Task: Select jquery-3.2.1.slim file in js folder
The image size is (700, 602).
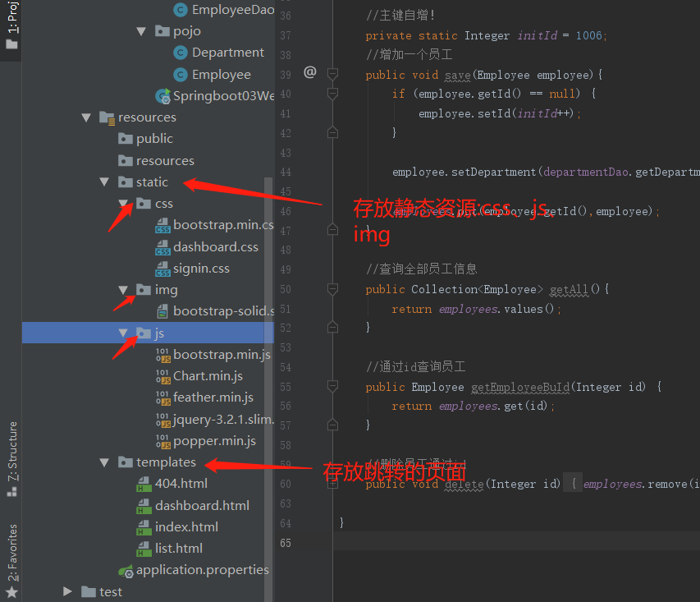Action: (x=223, y=419)
